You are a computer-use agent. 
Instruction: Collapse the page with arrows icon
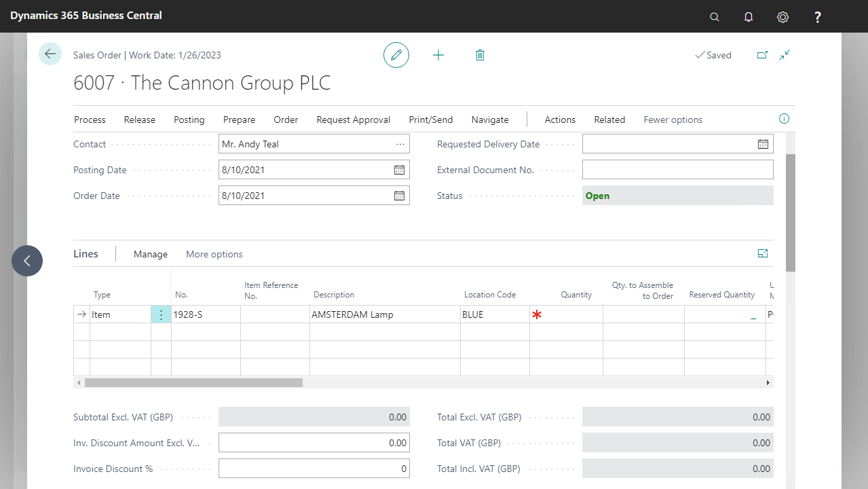(x=785, y=55)
